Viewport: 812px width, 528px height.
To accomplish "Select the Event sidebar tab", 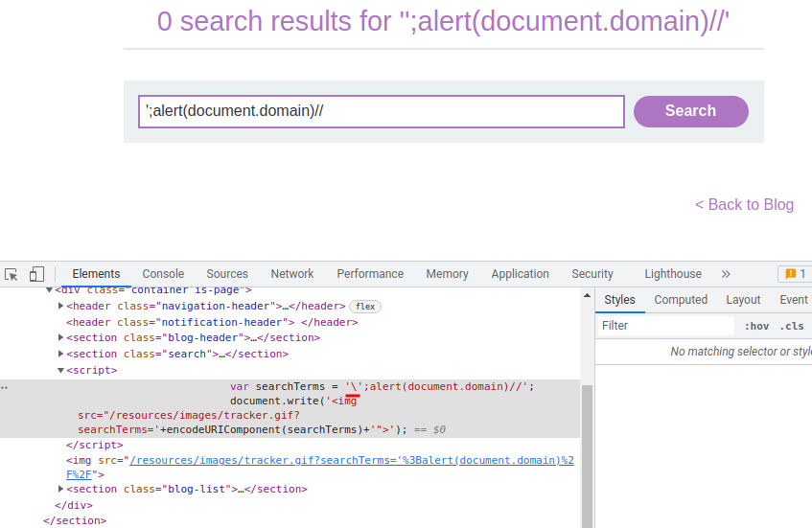I will click(794, 300).
